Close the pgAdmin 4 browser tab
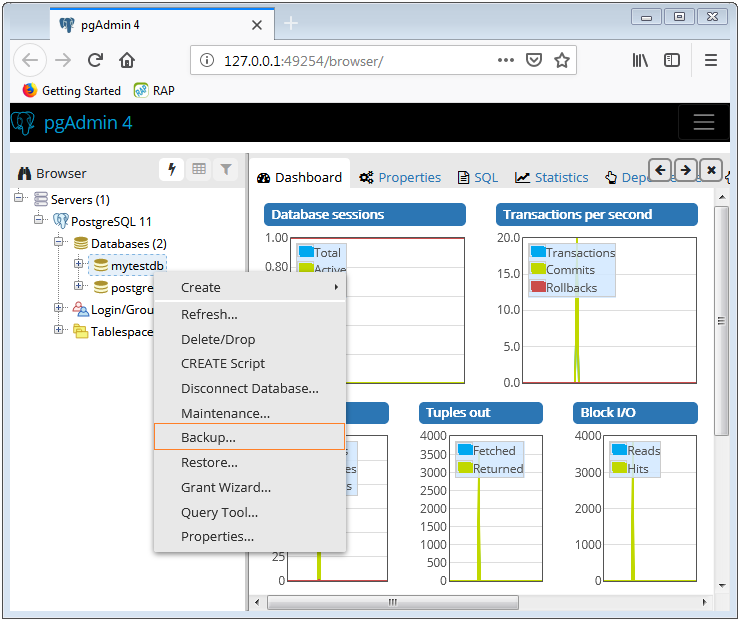Screen dimensions: 738x620 pyautogui.click(x=257, y=25)
